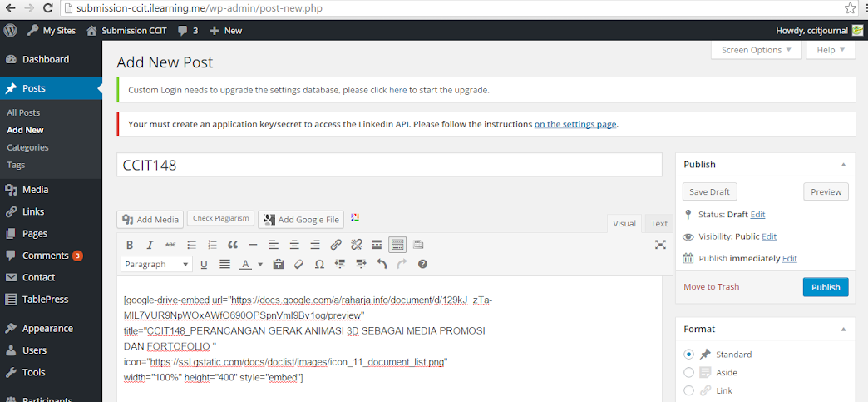The image size is (868, 402).
Task: Expand the Help panel
Action: pos(831,51)
